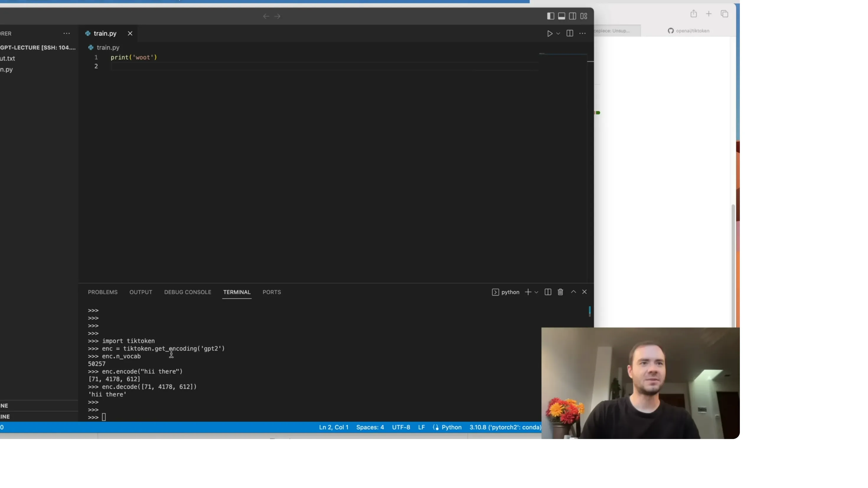The width and height of the screenshot is (868, 488).
Task: Click Ln 2, Col 1 in status bar
Action: point(334,427)
